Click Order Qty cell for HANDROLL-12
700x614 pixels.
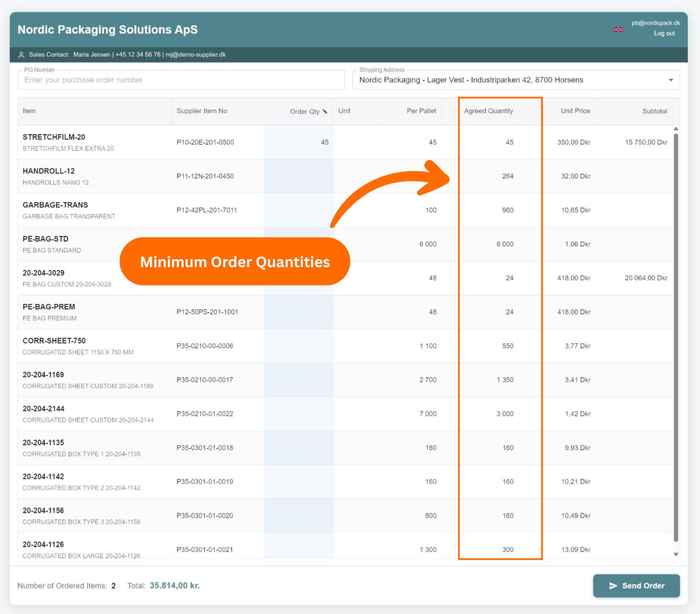coord(298,176)
